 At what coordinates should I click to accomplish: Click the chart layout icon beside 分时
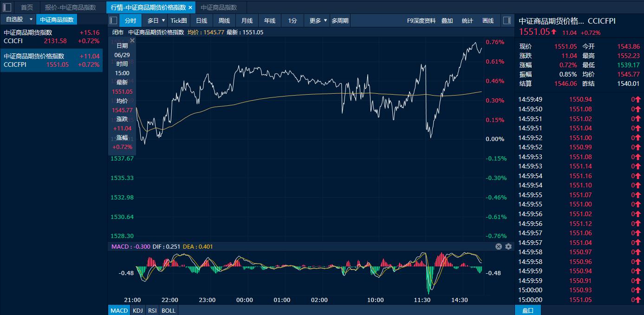coord(113,20)
